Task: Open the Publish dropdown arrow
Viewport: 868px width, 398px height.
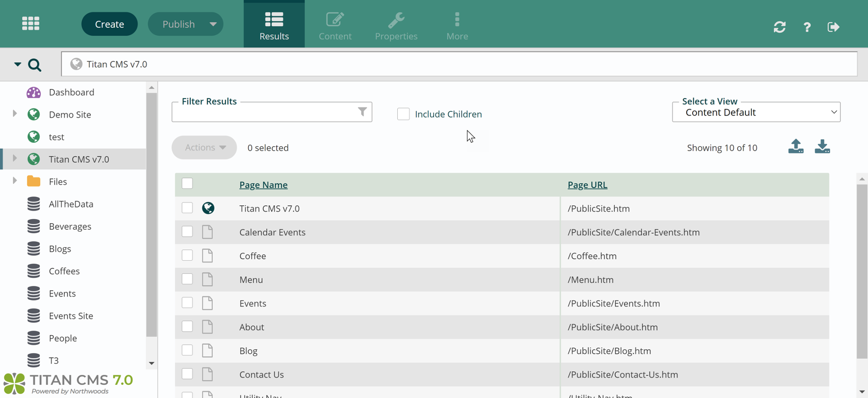Action: pos(213,24)
